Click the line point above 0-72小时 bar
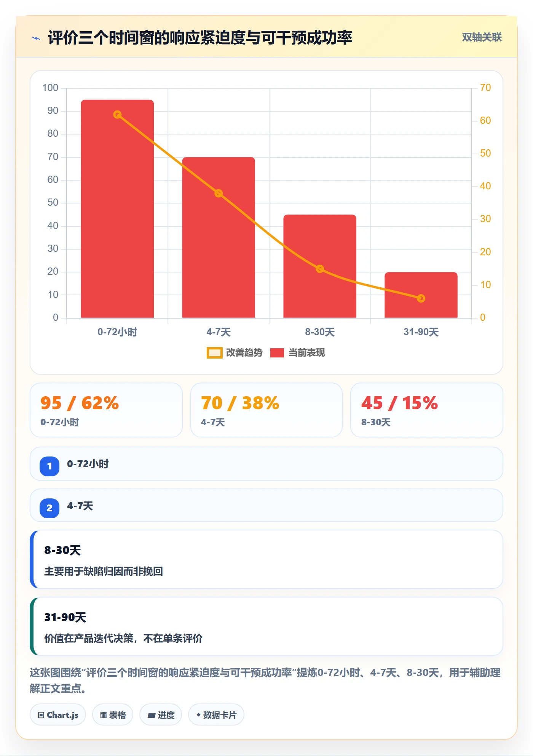 tap(117, 114)
